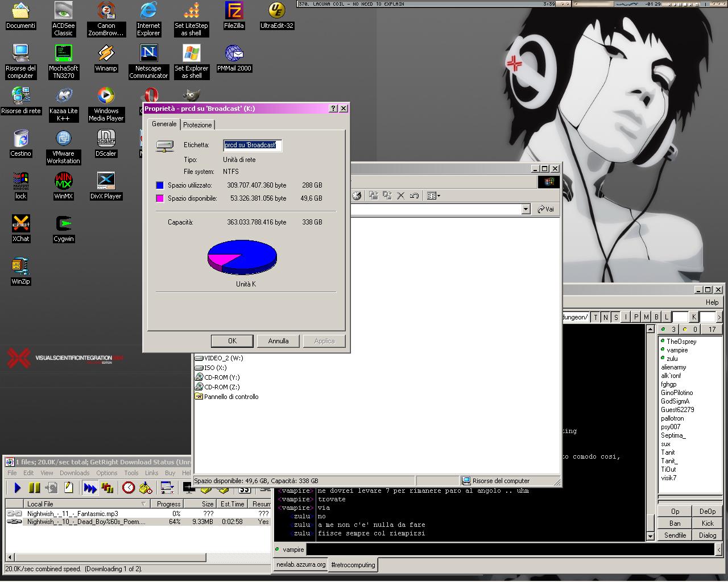Click the XChat message input box

point(510,550)
